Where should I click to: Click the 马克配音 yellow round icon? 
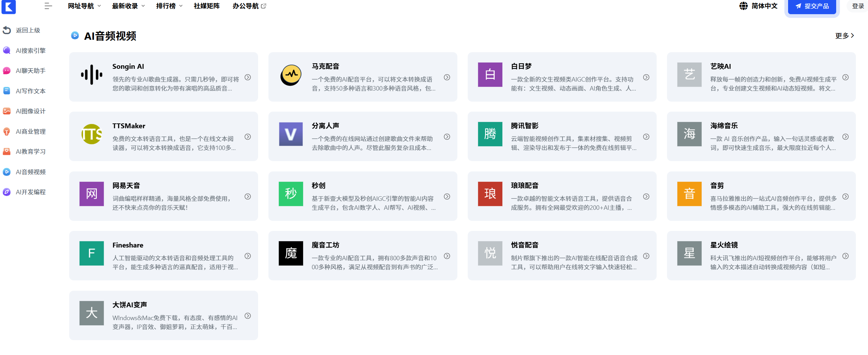tap(291, 75)
